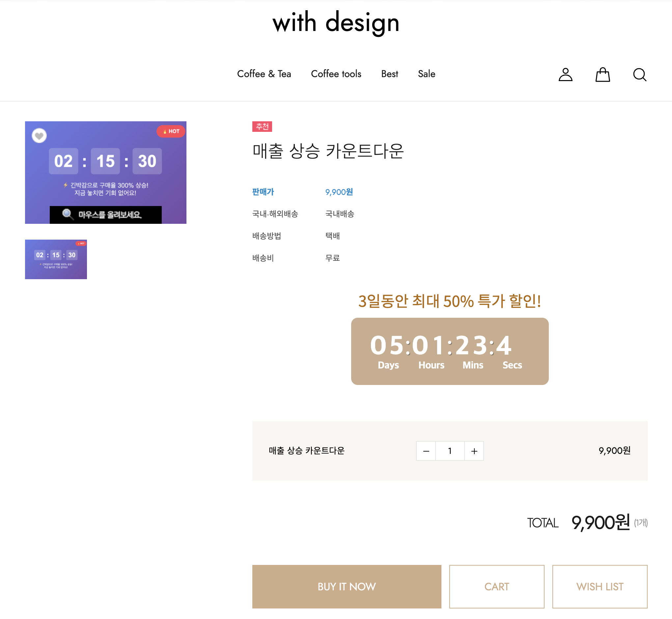Select the small countdown product thumbnail
The width and height of the screenshot is (672, 619).
pyautogui.click(x=56, y=259)
